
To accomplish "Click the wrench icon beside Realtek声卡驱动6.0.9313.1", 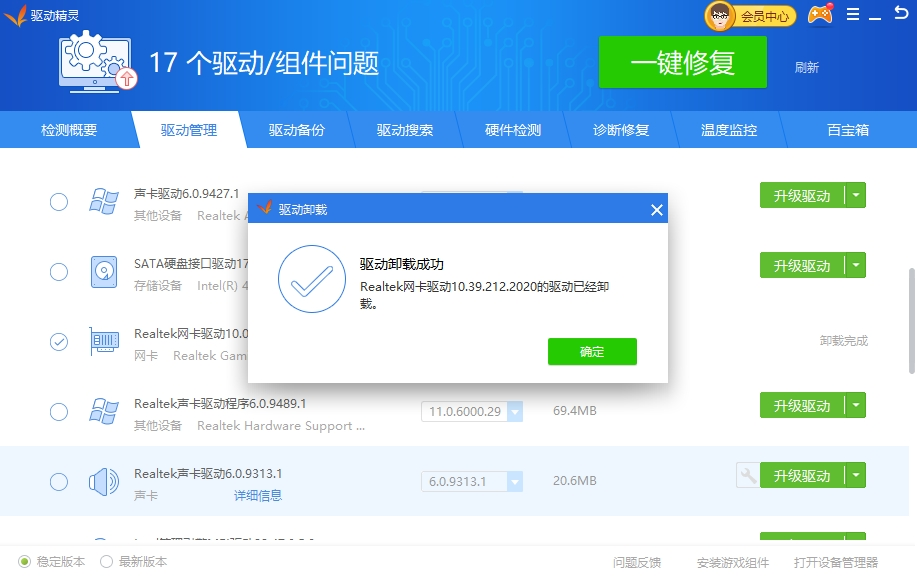I will 746,475.
